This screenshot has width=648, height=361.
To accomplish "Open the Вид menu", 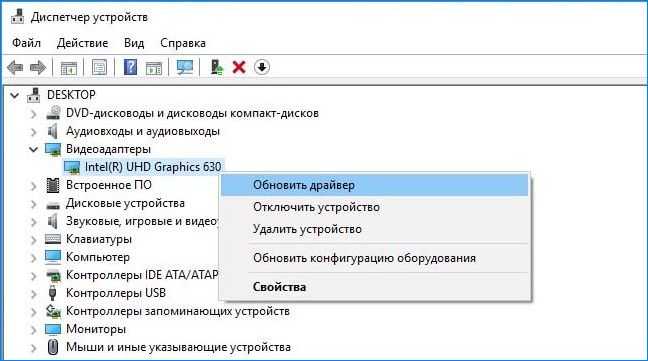I will (134, 43).
